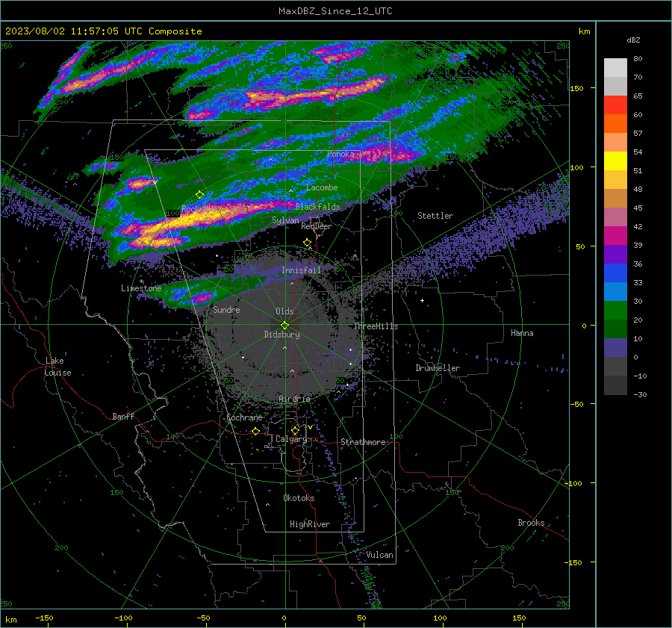Select the yellow diamond marker beside Cochrane
Screen dimensions: 672x628
pyautogui.click(x=256, y=431)
